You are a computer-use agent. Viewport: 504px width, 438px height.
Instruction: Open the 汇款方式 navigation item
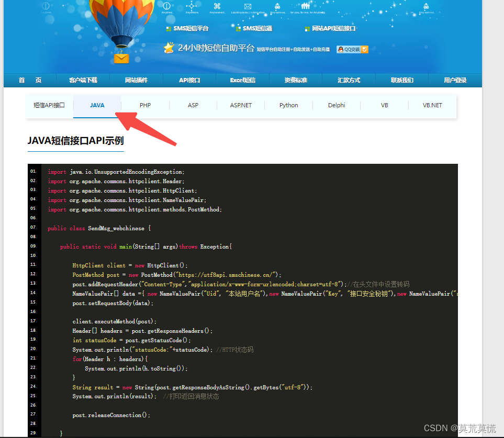(349, 80)
